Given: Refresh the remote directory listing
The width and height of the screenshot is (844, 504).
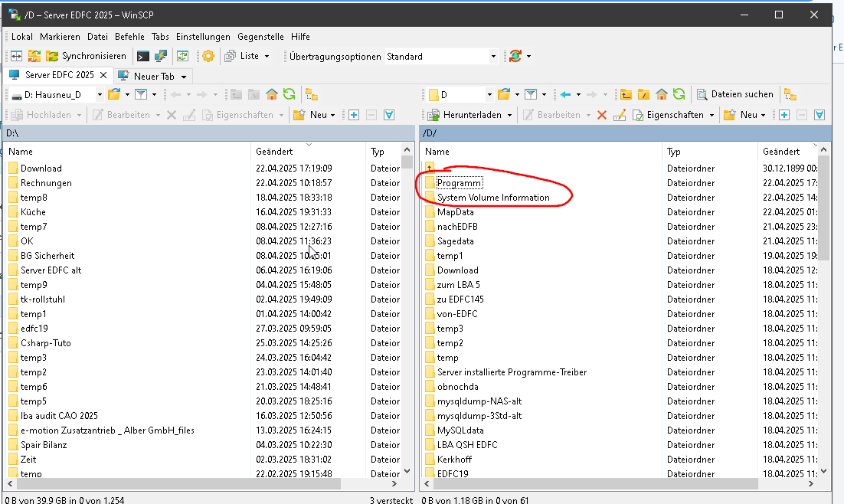Looking at the screenshot, I should [679, 94].
